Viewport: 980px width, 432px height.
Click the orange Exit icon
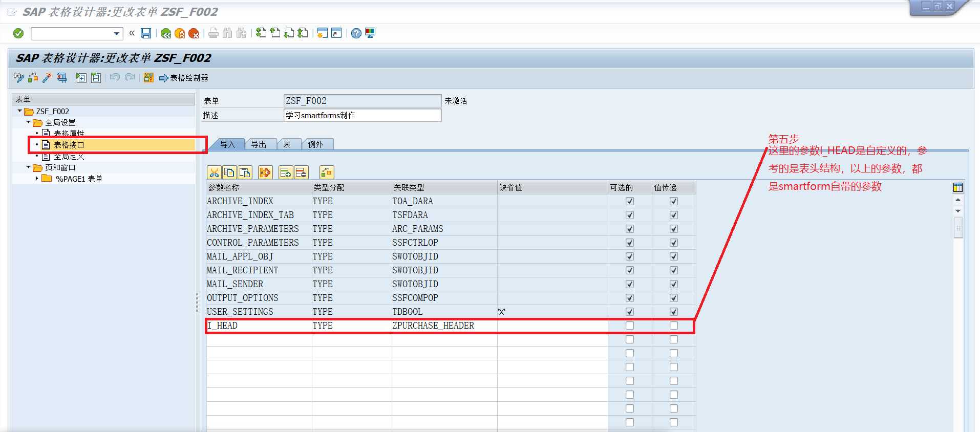coord(180,33)
